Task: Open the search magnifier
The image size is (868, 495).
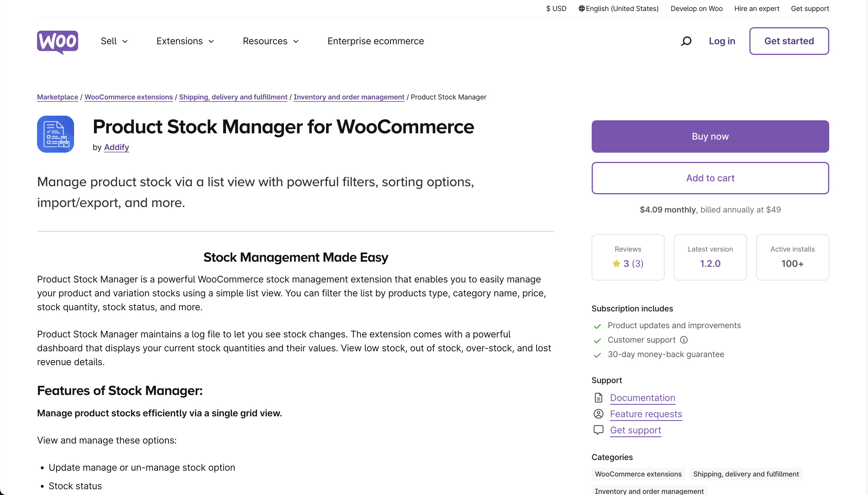Action: [x=686, y=41]
